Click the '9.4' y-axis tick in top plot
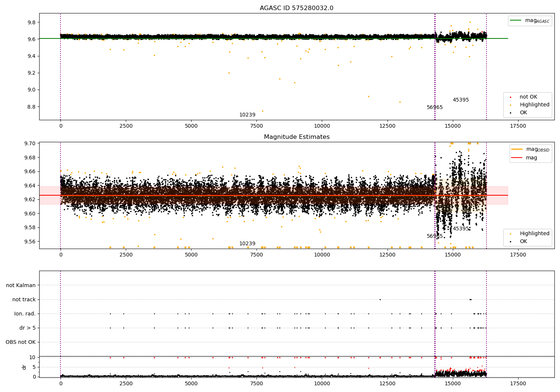The height and width of the screenshot is (392, 560). [31, 56]
